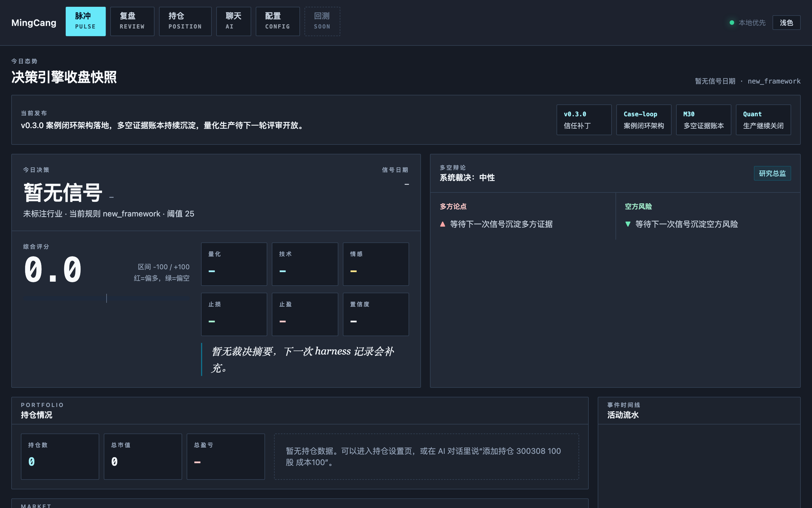Viewport: 812px width, 508px height.
Task: Click the 总市值 stat tile
Action: 143,456
